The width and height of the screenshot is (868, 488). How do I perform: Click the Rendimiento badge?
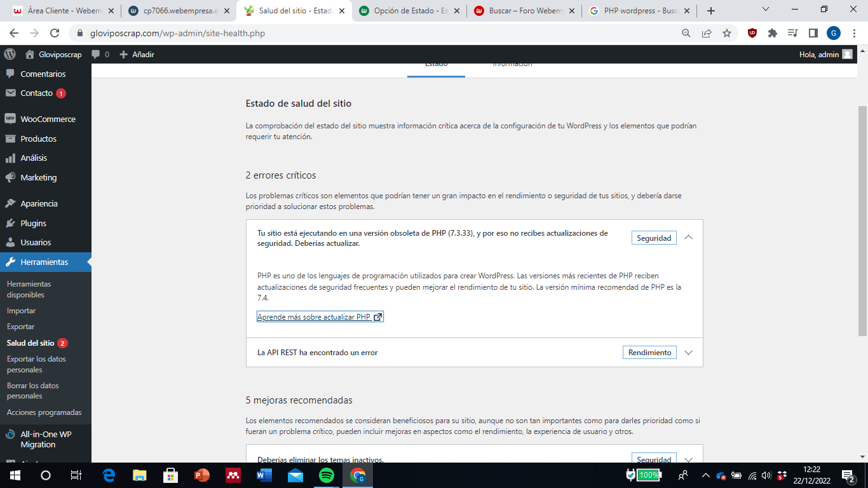[x=649, y=353]
